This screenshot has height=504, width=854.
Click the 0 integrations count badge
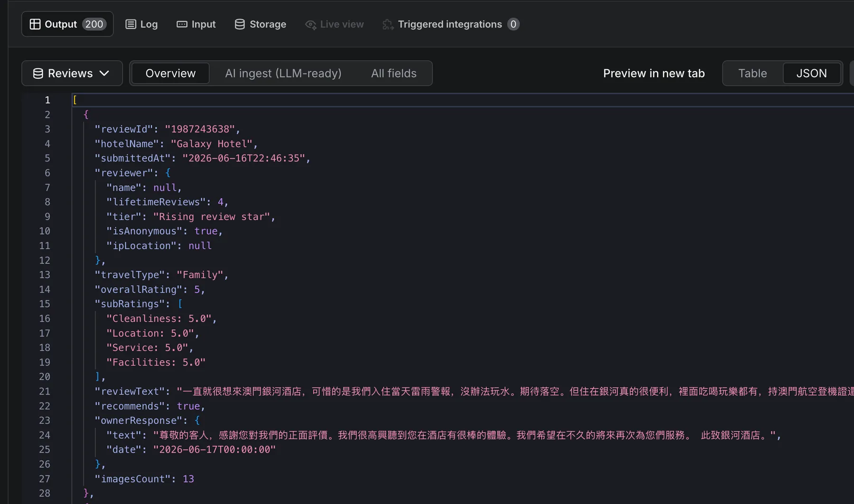(513, 24)
